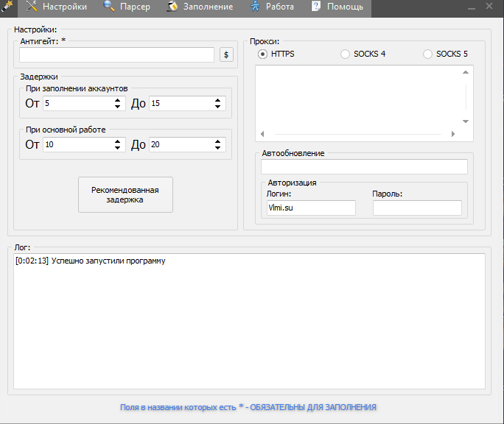Viewport: 504px width, 424px height.
Task: Click the crossed tools icon beside Настройки
Action: point(32,7)
